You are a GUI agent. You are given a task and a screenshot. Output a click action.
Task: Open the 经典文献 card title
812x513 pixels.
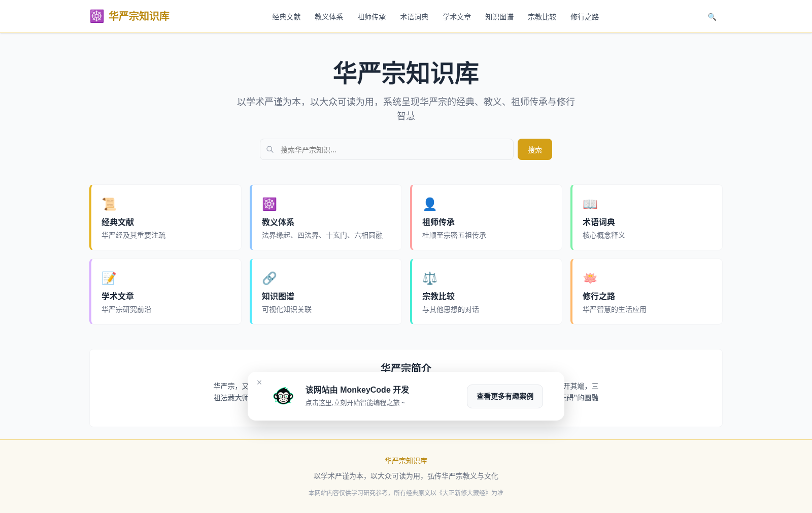pyautogui.click(x=118, y=222)
